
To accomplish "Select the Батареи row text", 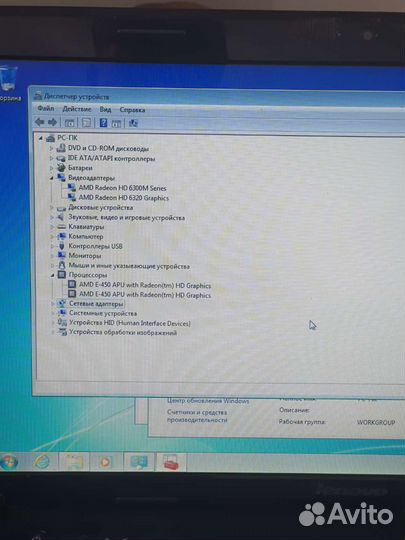I will pyautogui.click(x=80, y=168).
